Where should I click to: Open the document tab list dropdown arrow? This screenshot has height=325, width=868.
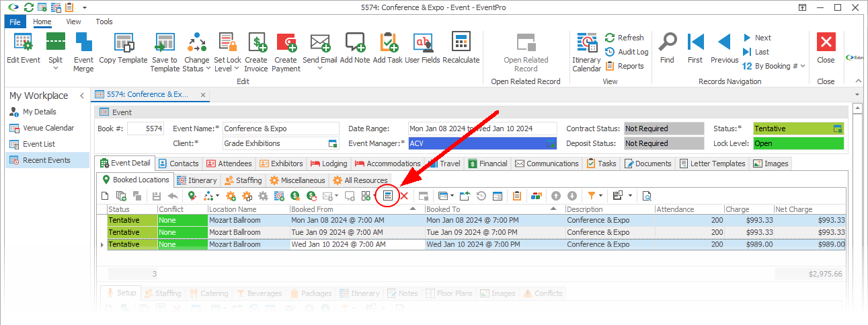(857, 94)
